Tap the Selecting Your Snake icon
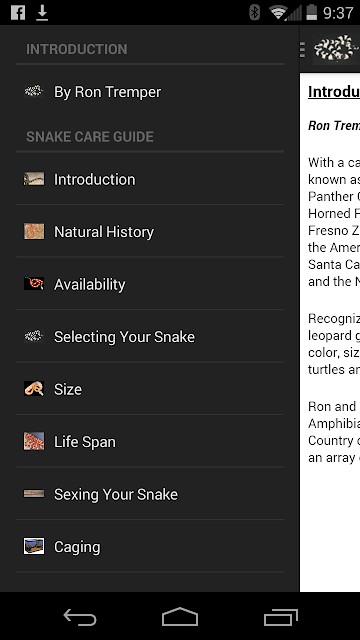Image resolution: width=360 pixels, height=640 pixels. tap(34, 336)
